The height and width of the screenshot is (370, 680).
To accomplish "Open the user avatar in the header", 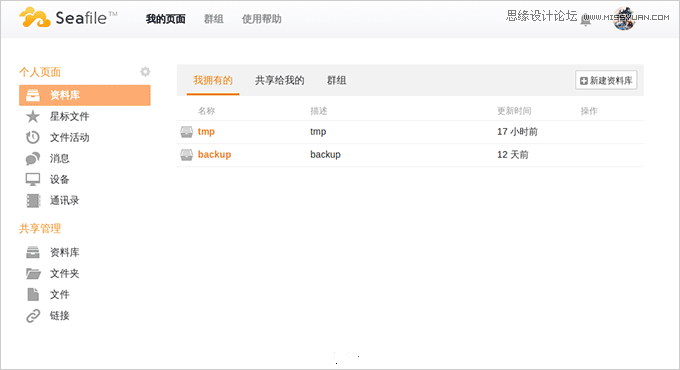I will point(624,19).
